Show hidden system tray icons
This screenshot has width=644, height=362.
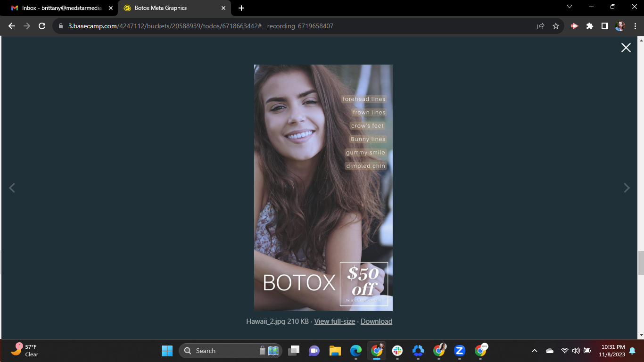click(x=535, y=351)
